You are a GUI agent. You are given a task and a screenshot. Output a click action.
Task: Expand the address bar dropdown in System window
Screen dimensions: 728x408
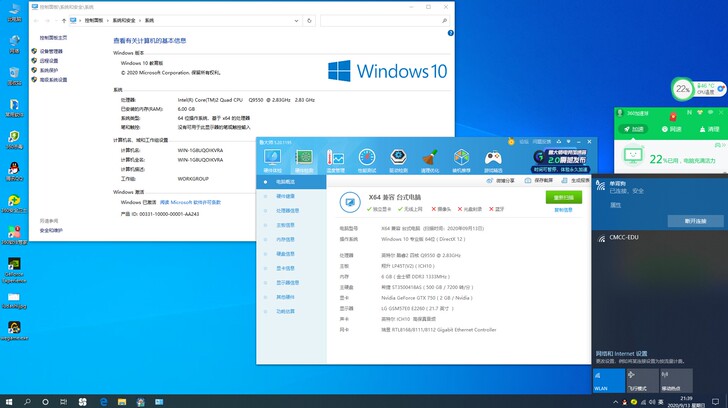(296, 20)
